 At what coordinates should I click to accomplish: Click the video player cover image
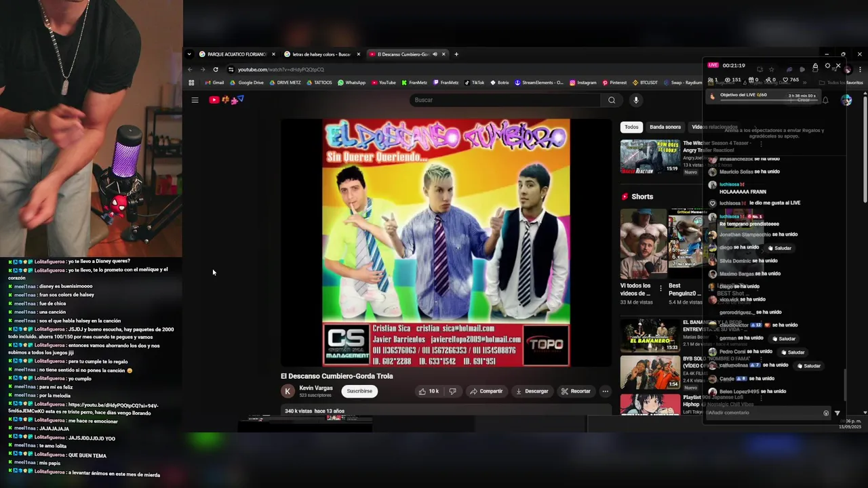coord(446,243)
